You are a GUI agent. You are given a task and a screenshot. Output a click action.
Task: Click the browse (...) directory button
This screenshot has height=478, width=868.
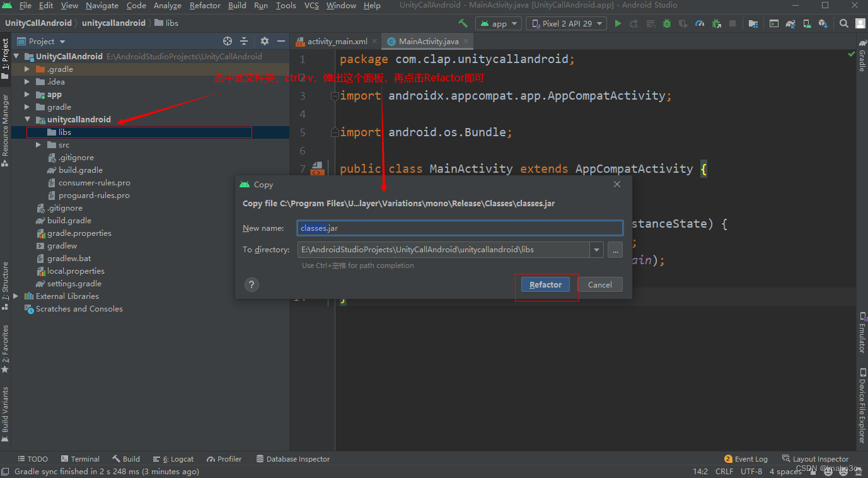pos(615,250)
